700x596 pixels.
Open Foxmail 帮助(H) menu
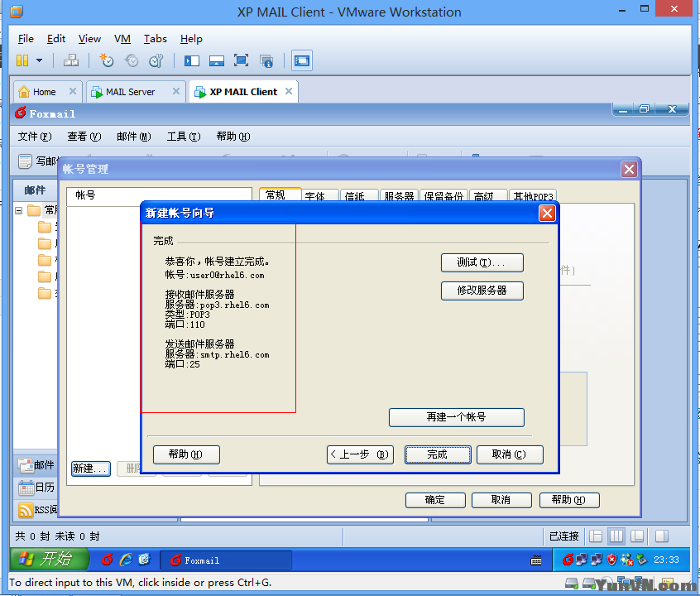233,137
